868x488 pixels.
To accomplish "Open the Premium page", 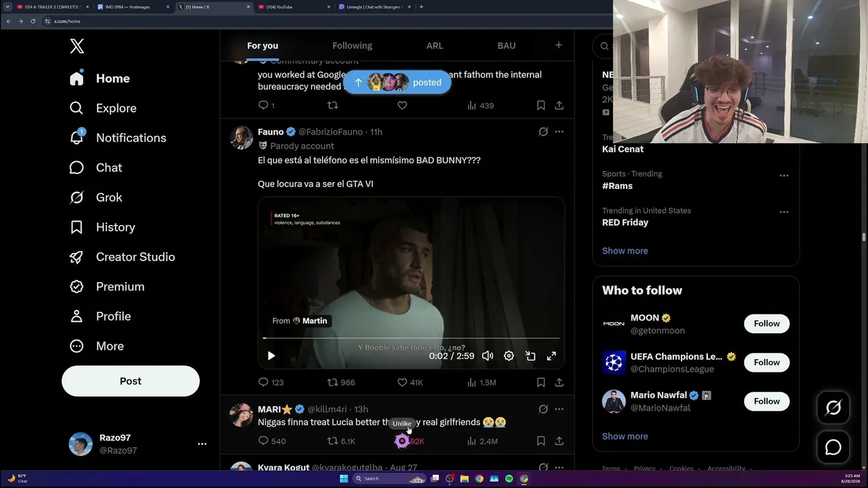I will [x=107, y=287].
